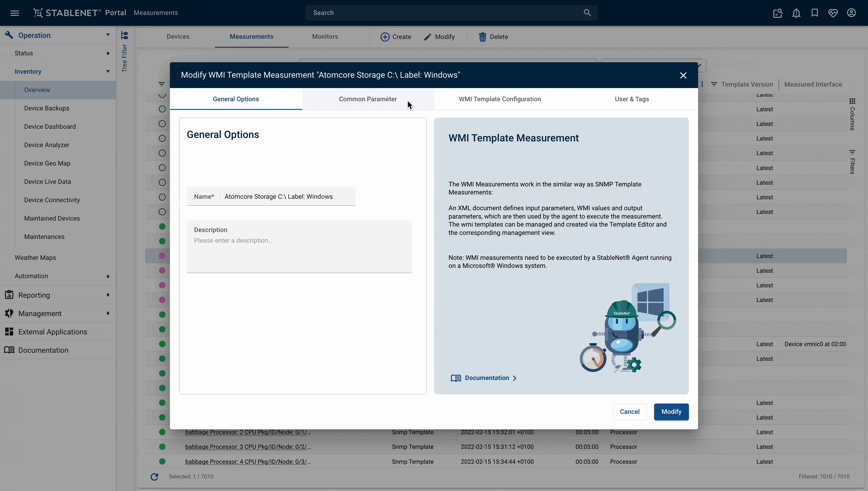Image resolution: width=868 pixels, height=491 pixels.
Task: Expand the Status submenu arrow
Action: tap(108, 53)
